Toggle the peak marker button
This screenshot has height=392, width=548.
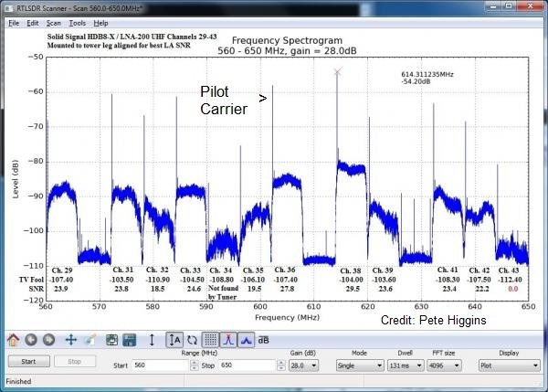[x=227, y=339]
